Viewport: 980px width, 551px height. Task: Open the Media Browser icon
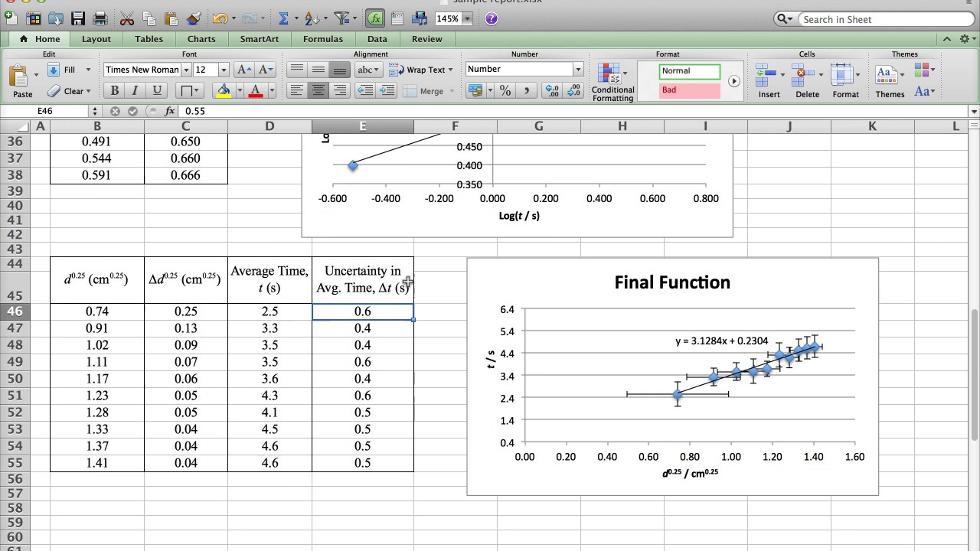[419, 18]
